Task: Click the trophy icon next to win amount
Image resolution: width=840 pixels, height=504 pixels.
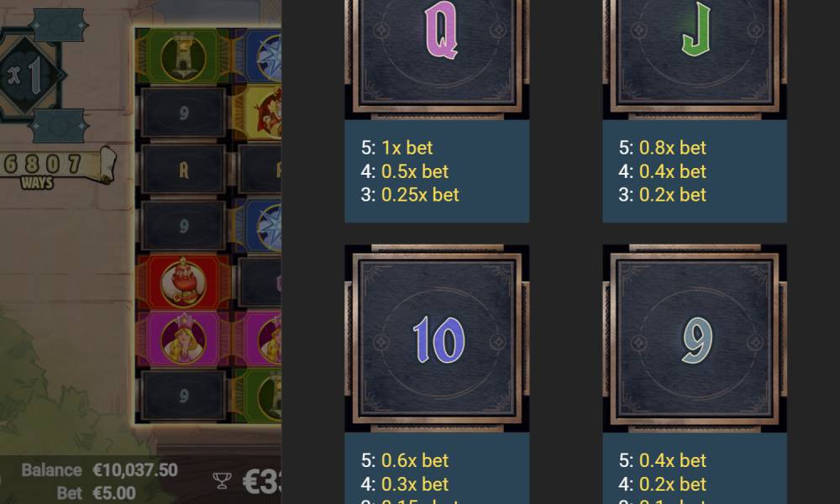Action: (222, 480)
